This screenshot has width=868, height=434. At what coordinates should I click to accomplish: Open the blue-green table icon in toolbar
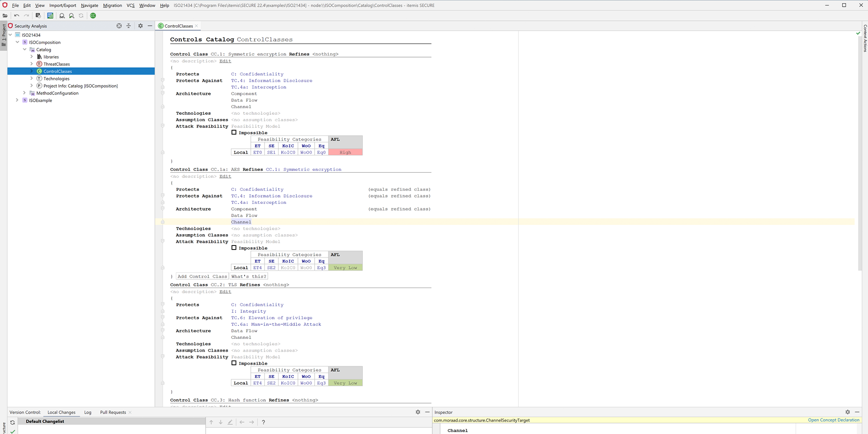(x=50, y=16)
